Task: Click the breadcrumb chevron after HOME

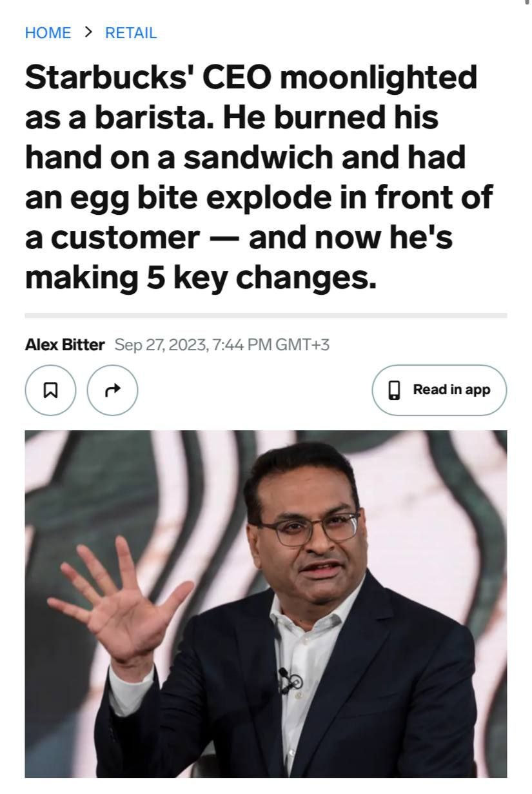Action: click(x=88, y=32)
